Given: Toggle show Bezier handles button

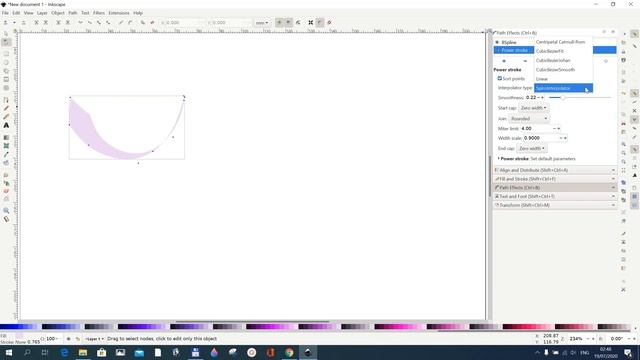Looking at the screenshot, I should pos(320,22).
